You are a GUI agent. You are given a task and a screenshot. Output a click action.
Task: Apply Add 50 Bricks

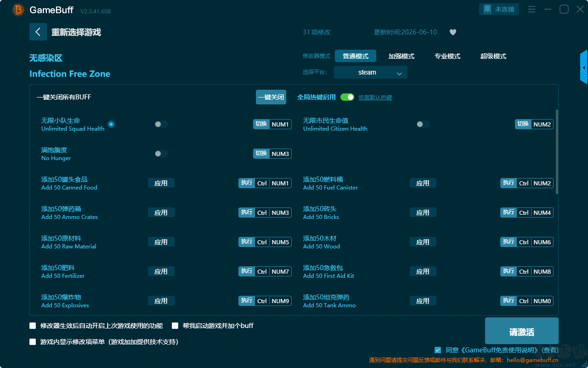click(423, 213)
